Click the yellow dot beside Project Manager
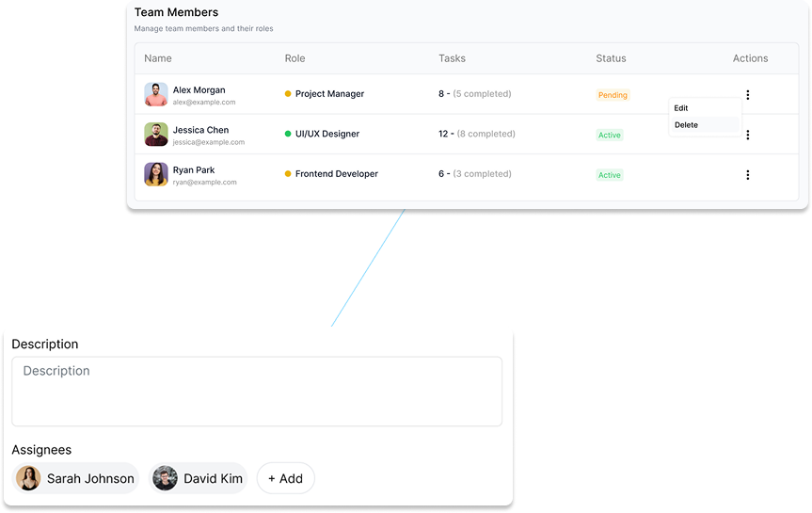 point(288,94)
